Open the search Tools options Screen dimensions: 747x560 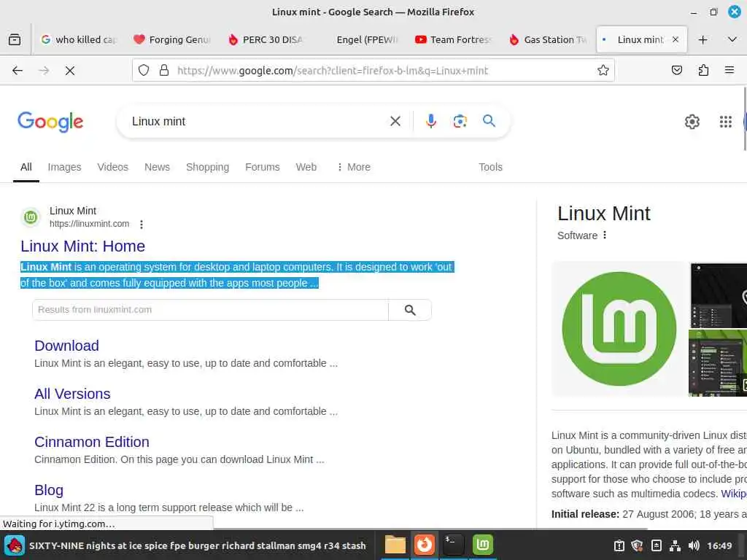pos(490,167)
